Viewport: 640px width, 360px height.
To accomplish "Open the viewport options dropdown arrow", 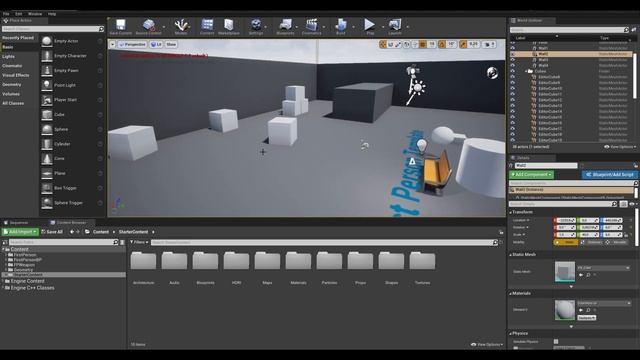I will (x=113, y=44).
